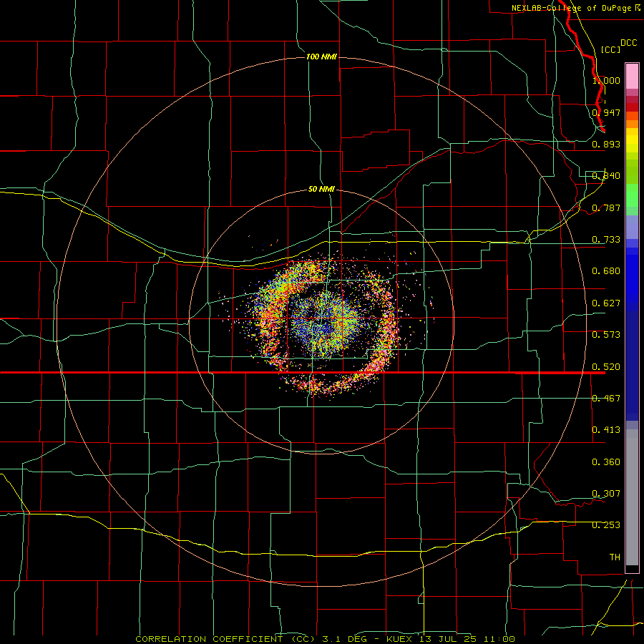The width and height of the screenshot is (644, 644).
Task: Click the 0.573 scale value
Action: (606, 335)
